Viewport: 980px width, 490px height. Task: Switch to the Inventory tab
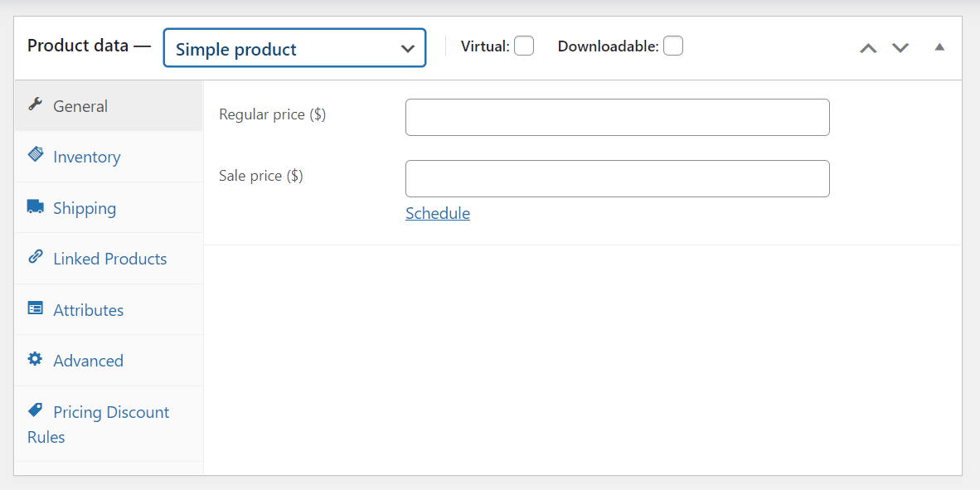[x=87, y=157]
